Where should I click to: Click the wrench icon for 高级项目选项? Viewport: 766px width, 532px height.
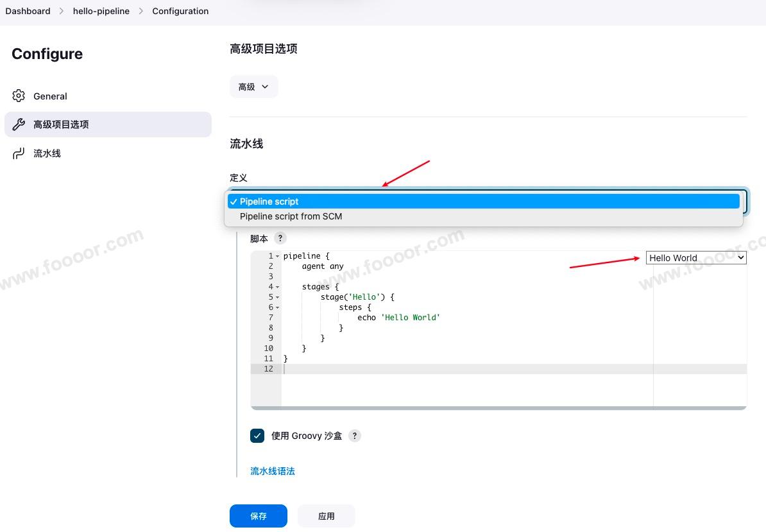19,124
